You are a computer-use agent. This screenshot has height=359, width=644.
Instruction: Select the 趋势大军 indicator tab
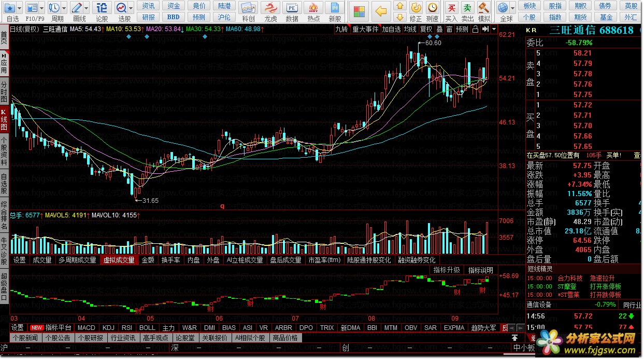(483, 327)
